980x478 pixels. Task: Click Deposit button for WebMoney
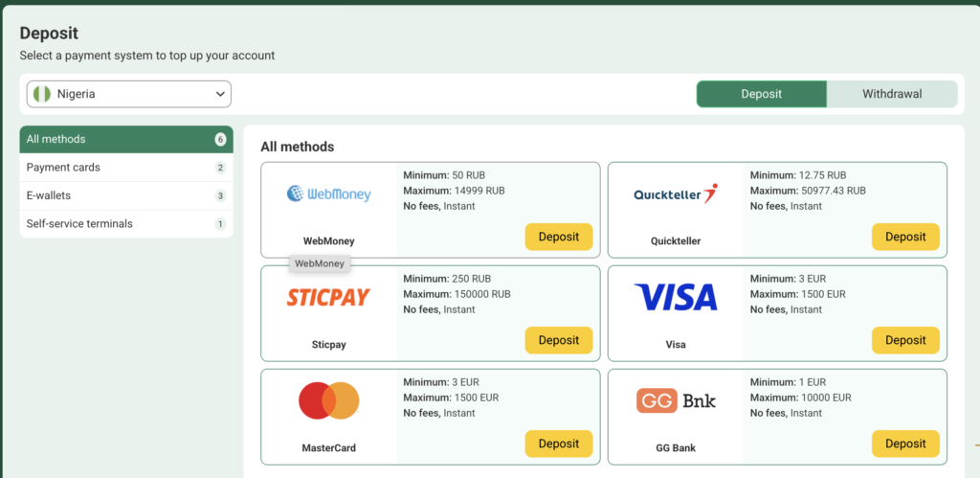(x=559, y=238)
